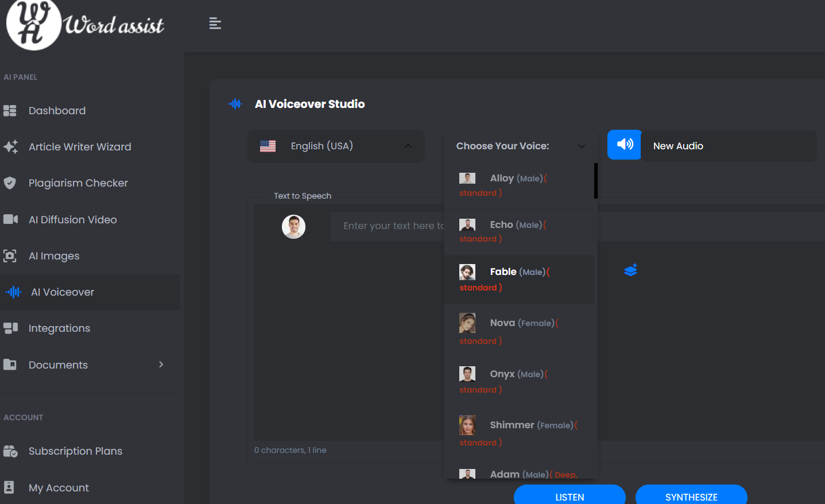This screenshot has height=504, width=825.
Task: Click the voice list scrollbar thumb
Action: point(595,181)
